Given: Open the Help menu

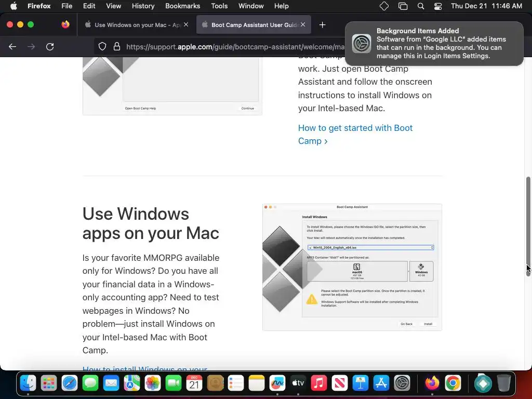Looking at the screenshot, I should coord(281,6).
